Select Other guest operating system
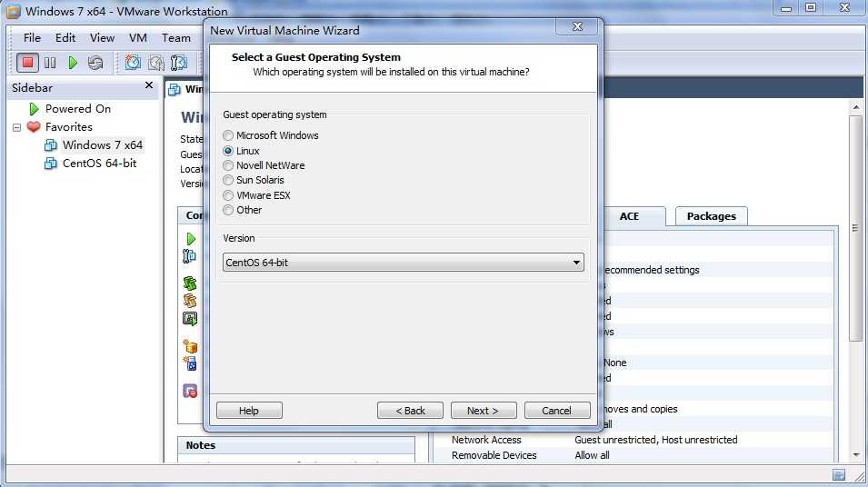 pyautogui.click(x=228, y=210)
